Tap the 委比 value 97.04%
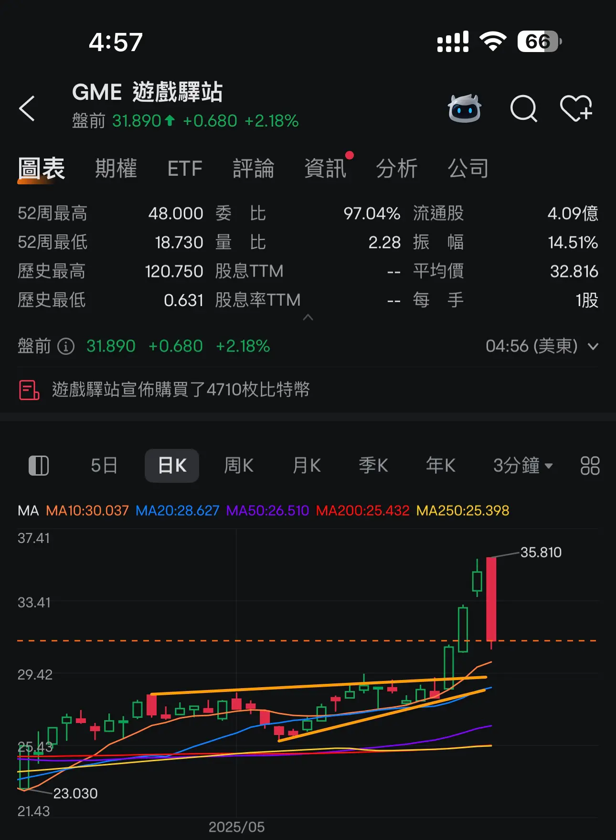This screenshot has width=616, height=840. pos(372,213)
